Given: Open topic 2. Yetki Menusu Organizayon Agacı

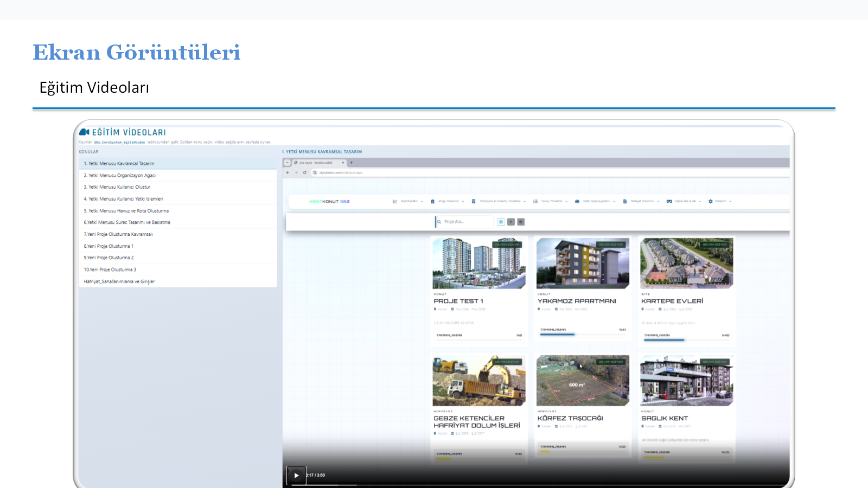Looking at the screenshot, I should coord(178,175).
